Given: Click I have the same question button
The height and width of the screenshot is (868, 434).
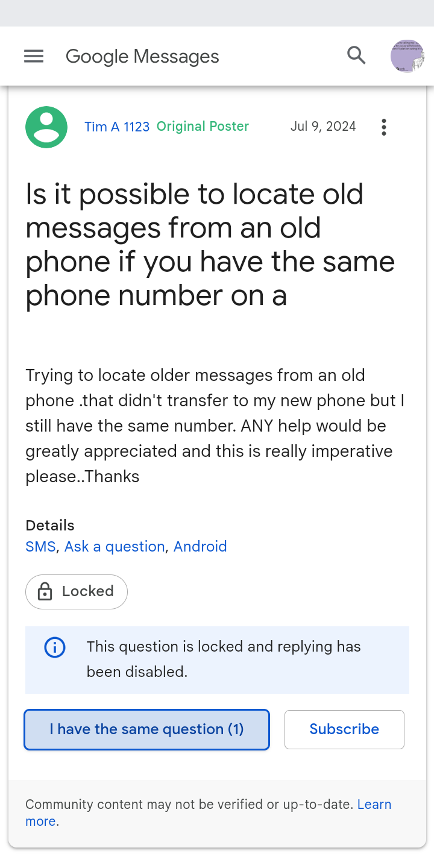Looking at the screenshot, I should [146, 729].
